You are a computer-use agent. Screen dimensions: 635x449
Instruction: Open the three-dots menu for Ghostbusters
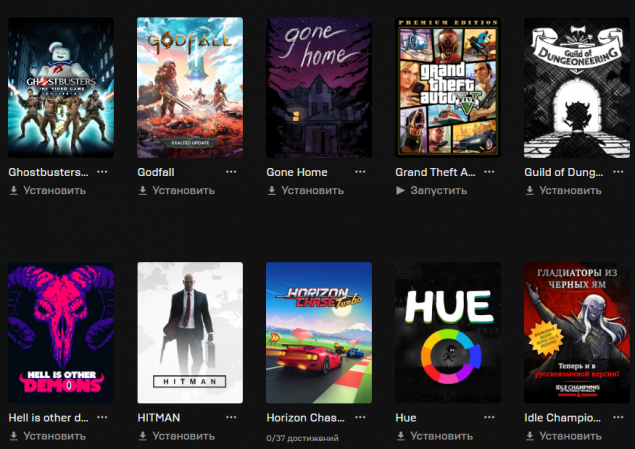tap(102, 172)
